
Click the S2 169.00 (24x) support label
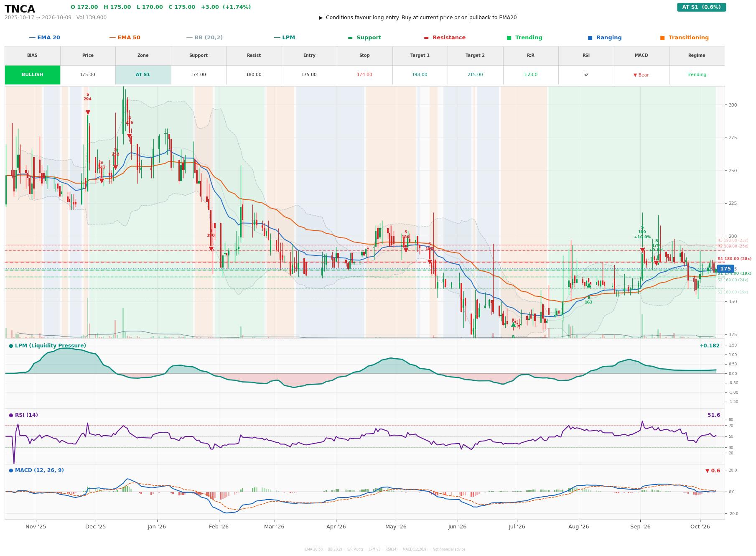[x=733, y=280]
